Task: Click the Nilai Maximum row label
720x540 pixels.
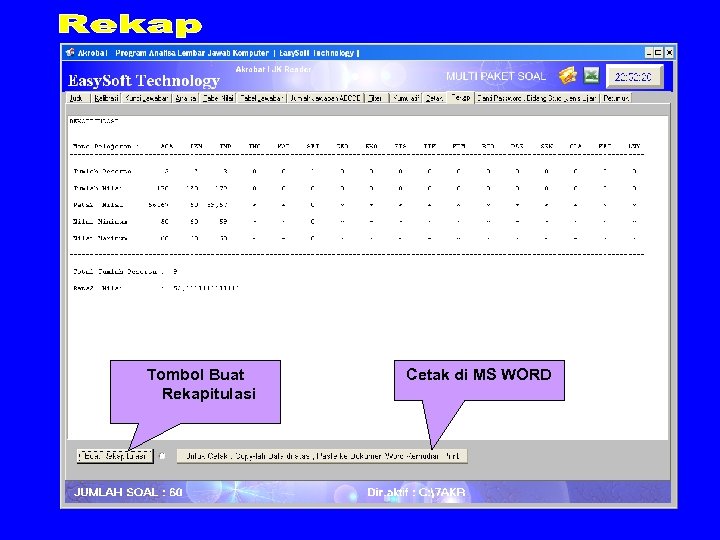Action: click(100, 238)
